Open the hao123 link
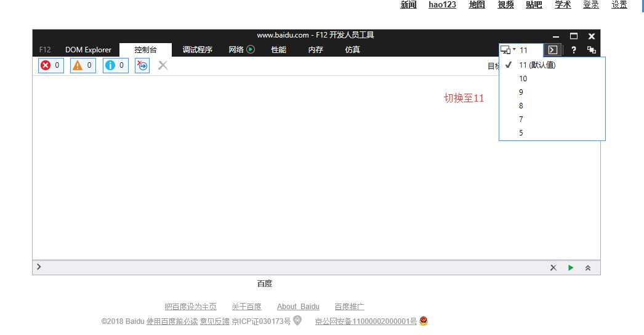Image resolution: width=644 pixels, height=335 pixels. (442, 4)
